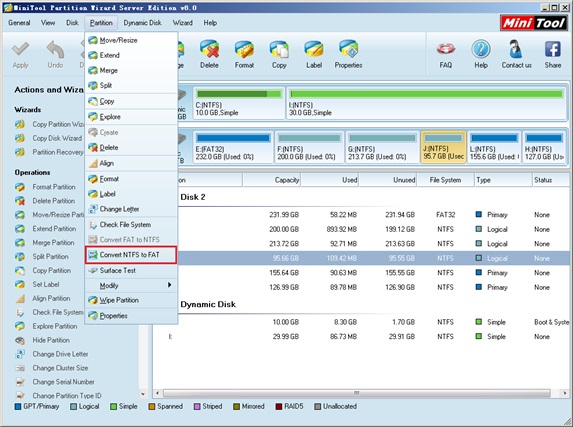This screenshot has width=573, height=427.
Task: Click the horizontal scrollbar in partition list
Action: pyautogui.click(x=357, y=393)
